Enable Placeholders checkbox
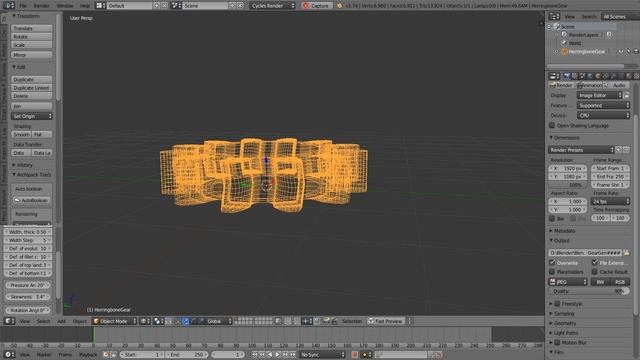The width and height of the screenshot is (640, 360). click(552, 271)
